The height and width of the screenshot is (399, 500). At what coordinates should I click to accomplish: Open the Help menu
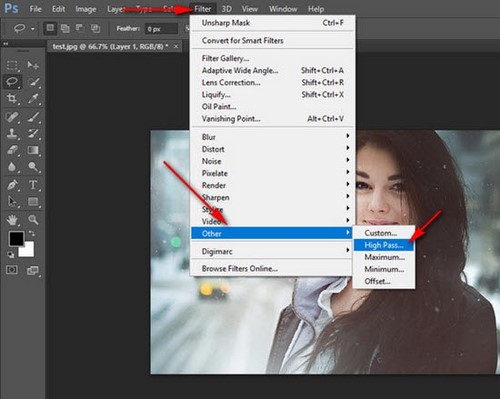[x=316, y=9]
